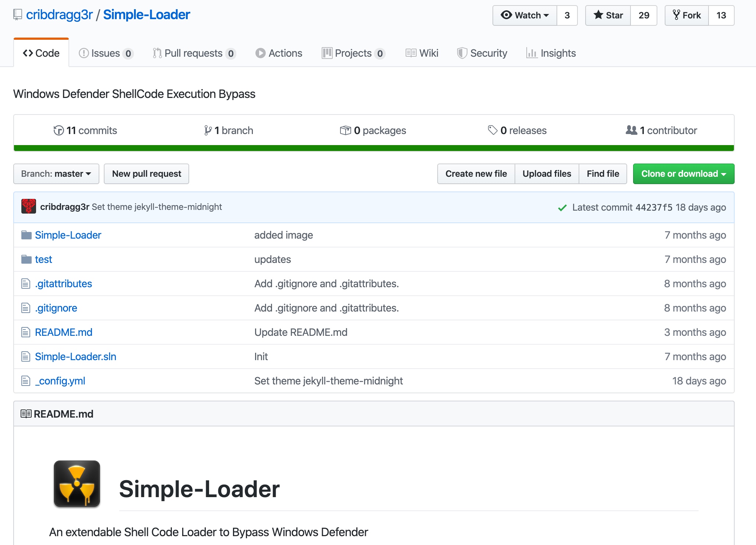
Task: Click the green commit status checkmark
Action: tap(562, 208)
